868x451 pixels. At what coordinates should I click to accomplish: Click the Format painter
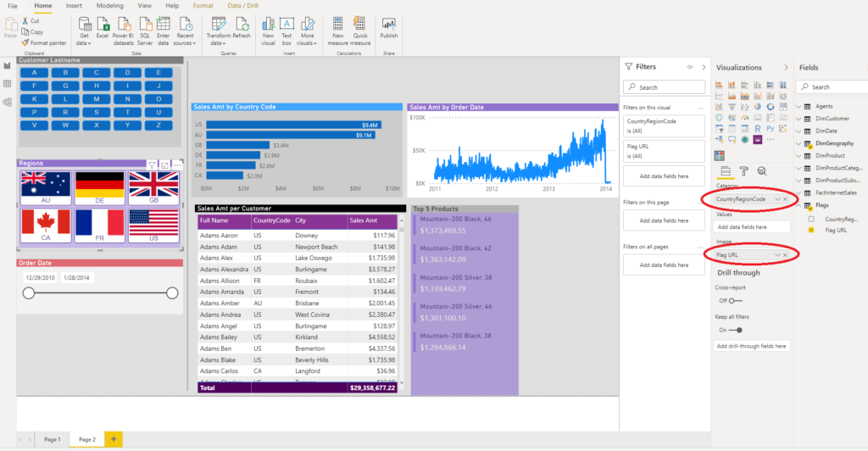44,42
